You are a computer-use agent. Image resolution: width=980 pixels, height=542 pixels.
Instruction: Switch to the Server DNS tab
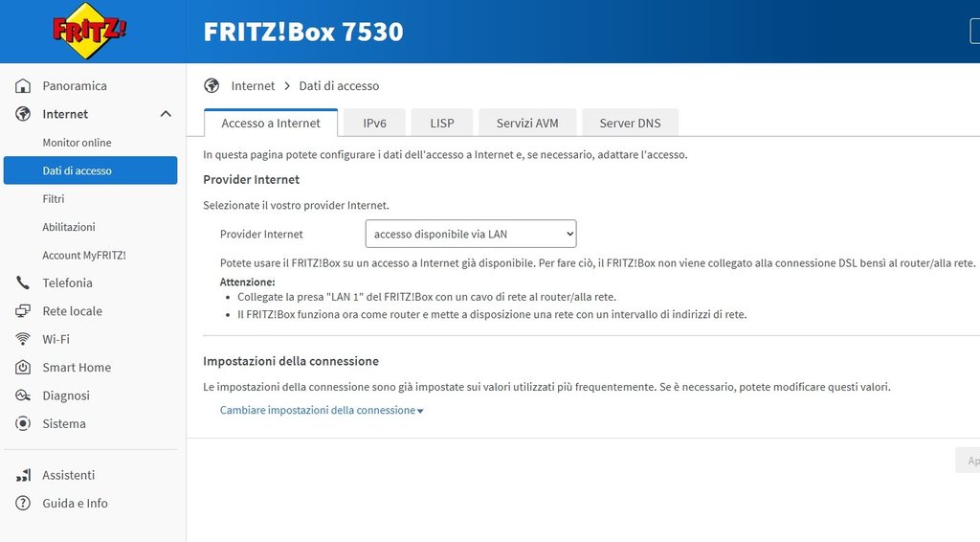click(630, 124)
